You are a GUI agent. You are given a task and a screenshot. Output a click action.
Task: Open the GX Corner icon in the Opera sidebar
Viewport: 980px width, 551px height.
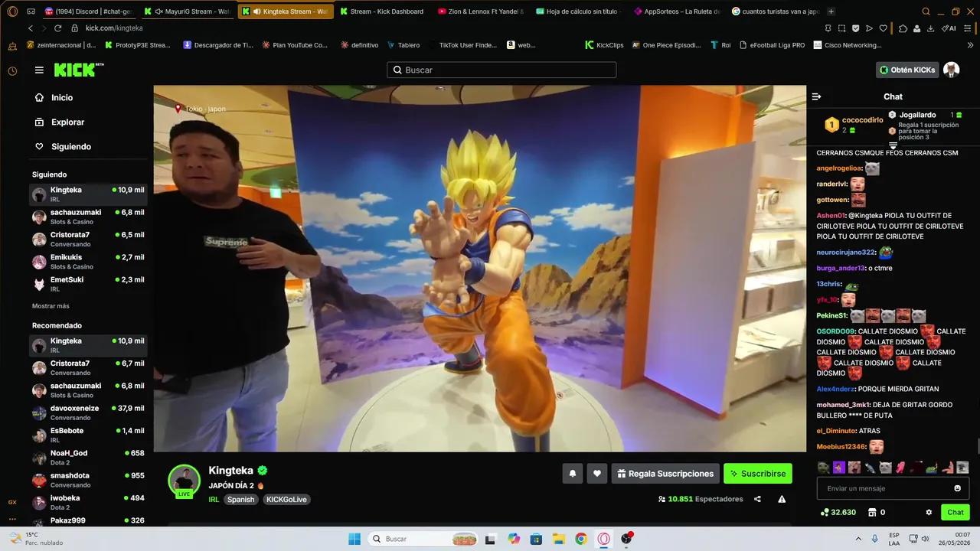tap(12, 502)
